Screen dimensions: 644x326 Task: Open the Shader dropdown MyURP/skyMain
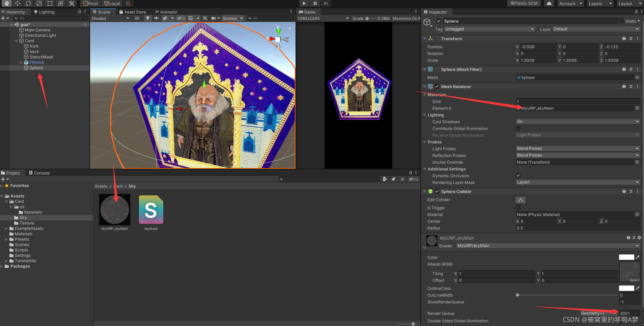pyautogui.click(x=548, y=246)
